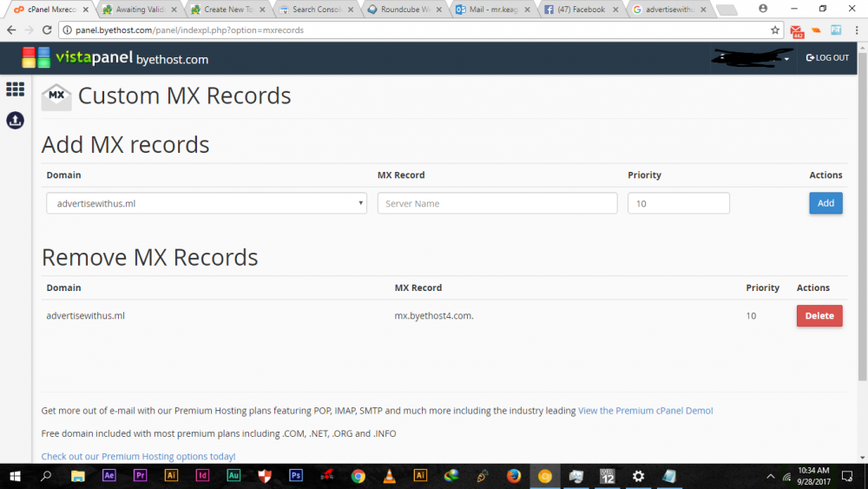Open VLC media player from taskbar
This screenshot has width=868, height=489.
pyautogui.click(x=389, y=476)
